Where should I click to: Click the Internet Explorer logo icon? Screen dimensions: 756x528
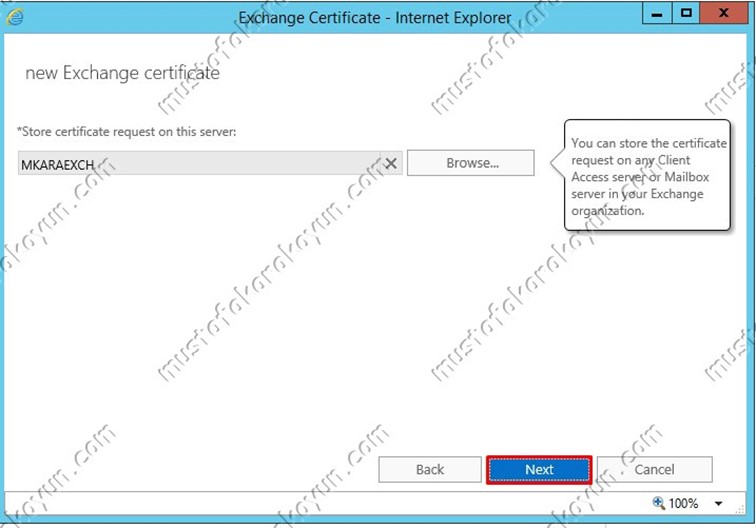(x=15, y=17)
